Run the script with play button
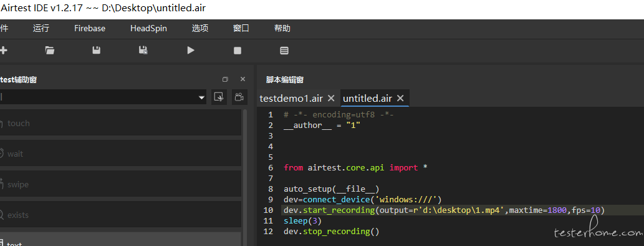This screenshot has height=246, width=644. click(191, 50)
